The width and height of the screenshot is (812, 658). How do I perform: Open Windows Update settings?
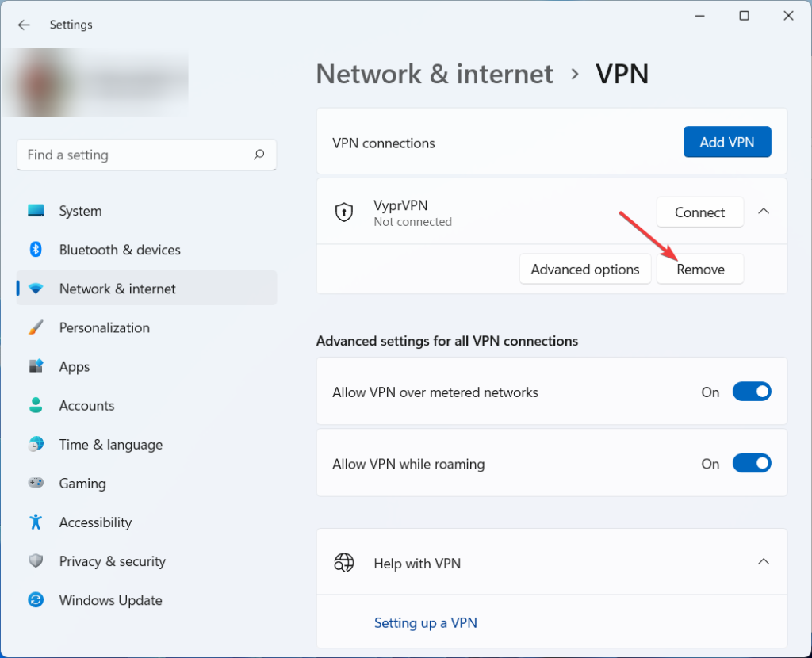coord(36,600)
